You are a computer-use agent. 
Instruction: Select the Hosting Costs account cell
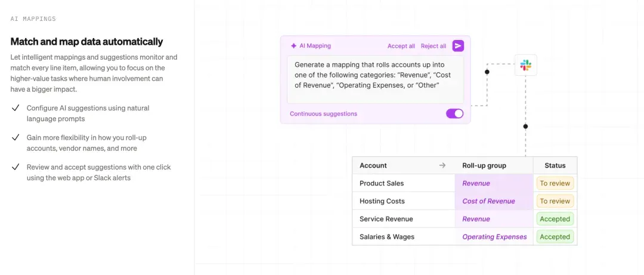coord(403,201)
